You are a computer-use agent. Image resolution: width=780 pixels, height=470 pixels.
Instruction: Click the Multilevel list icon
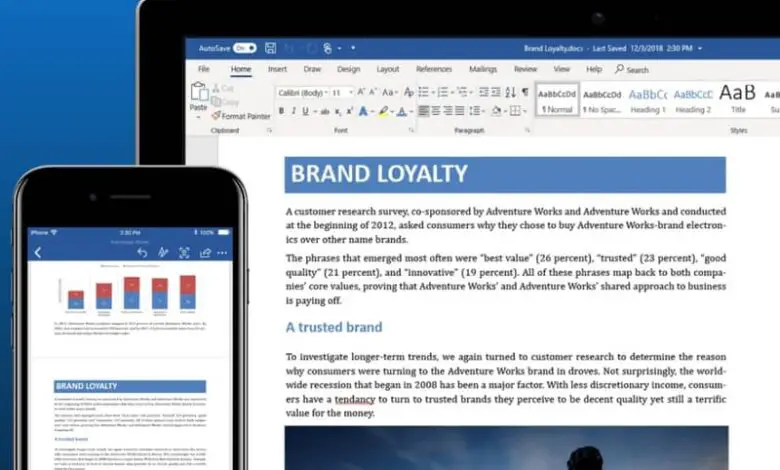(x=462, y=92)
